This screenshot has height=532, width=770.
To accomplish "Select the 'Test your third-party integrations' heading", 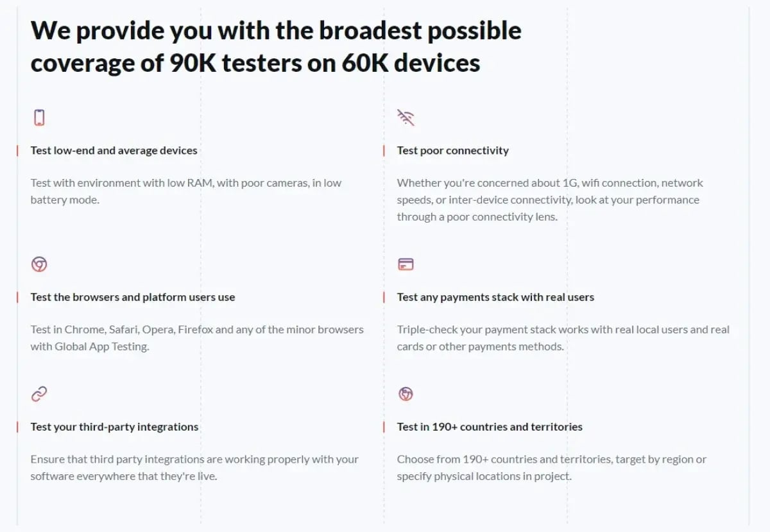I will (114, 427).
